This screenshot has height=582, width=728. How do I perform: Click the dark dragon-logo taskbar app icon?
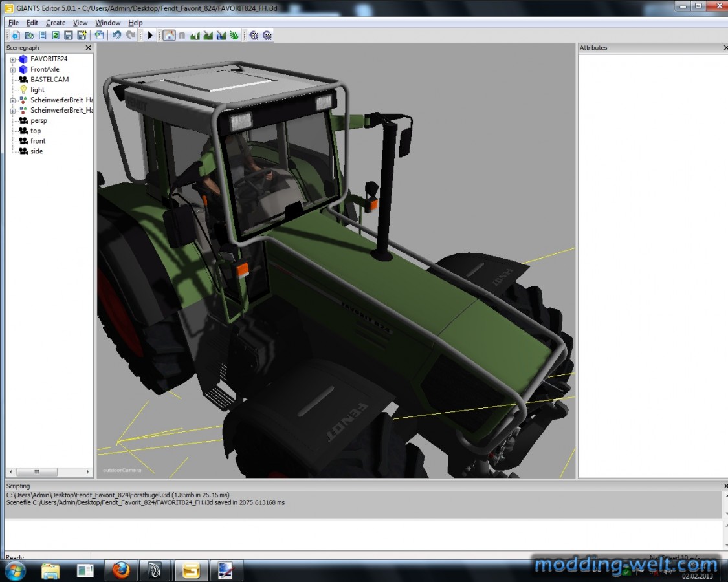click(x=155, y=571)
